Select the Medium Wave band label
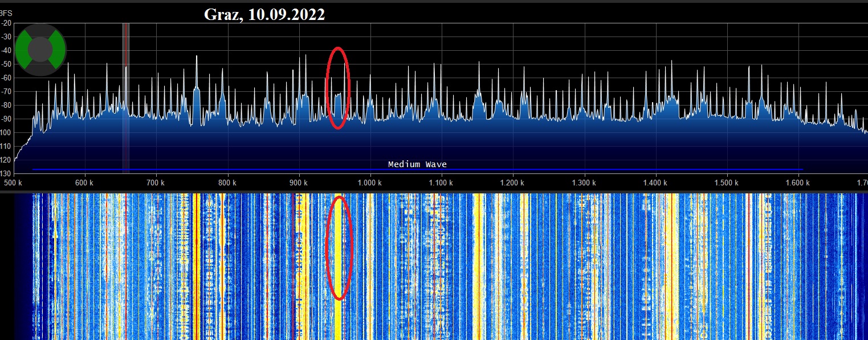This screenshot has width=868, height=340. [x=417, y=164]
